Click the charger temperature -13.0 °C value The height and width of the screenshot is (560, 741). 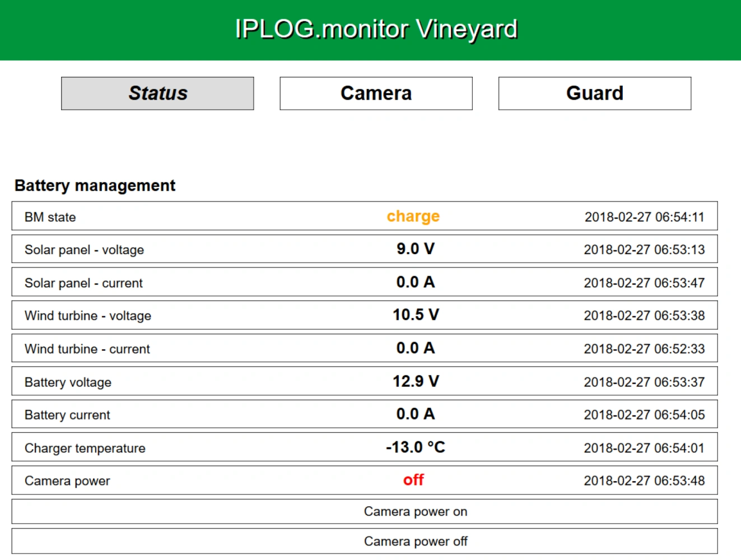pos(415,447)
